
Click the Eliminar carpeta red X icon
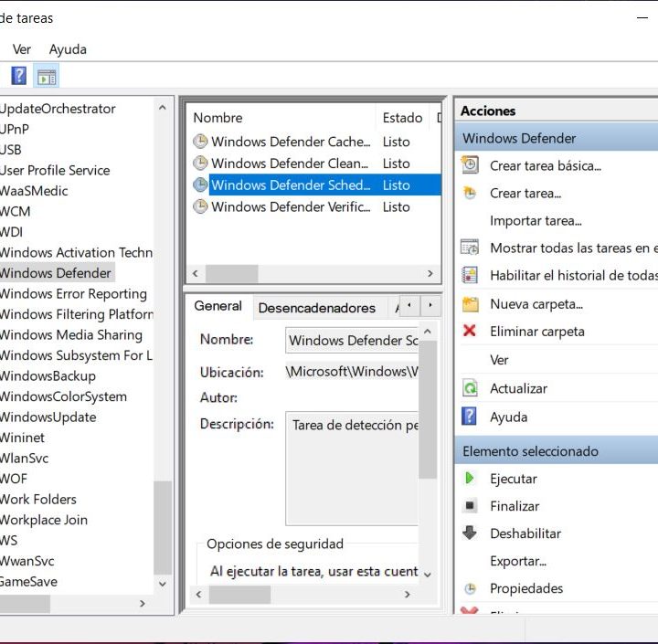pos(470,332)
